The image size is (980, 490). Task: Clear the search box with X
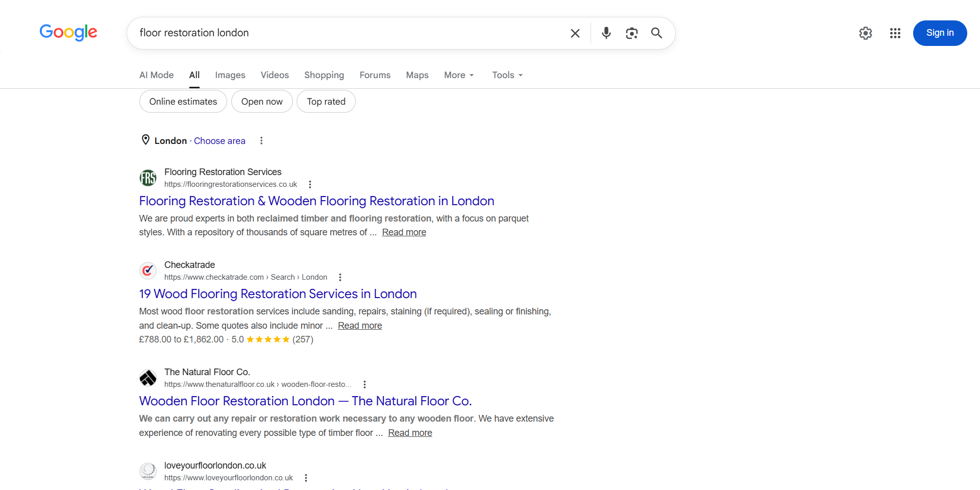pyautogui.click(x=575, y=33)
